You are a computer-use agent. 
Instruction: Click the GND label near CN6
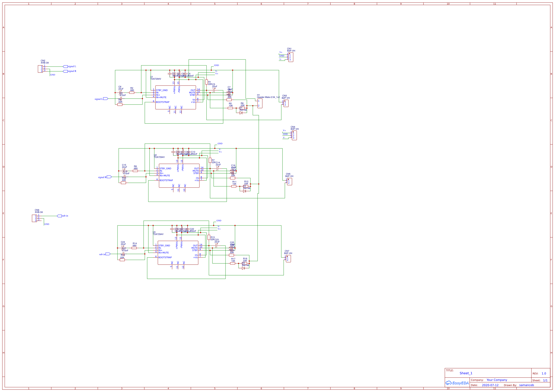(x=47, y=224)
